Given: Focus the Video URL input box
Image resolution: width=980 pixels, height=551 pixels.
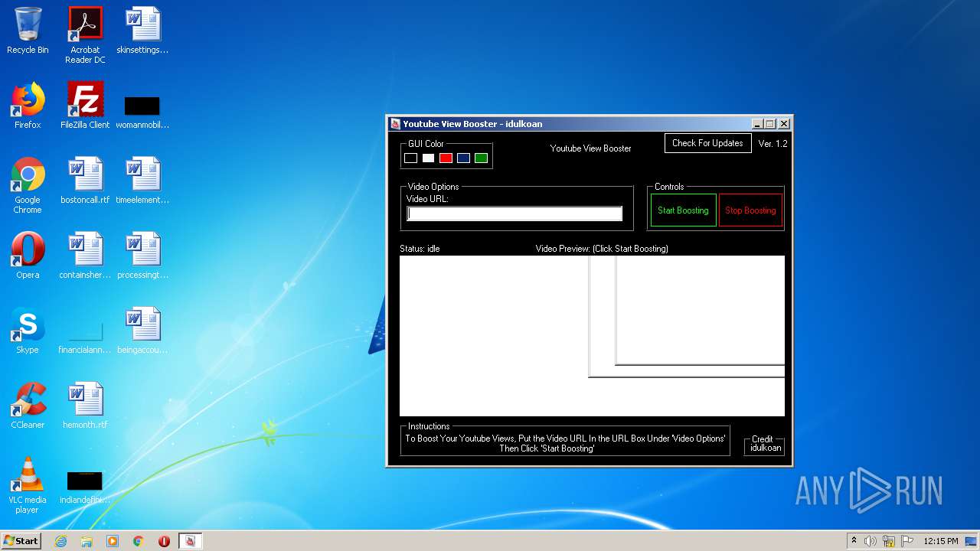Looking at the screenshot, I should click(x=514, y=214).
